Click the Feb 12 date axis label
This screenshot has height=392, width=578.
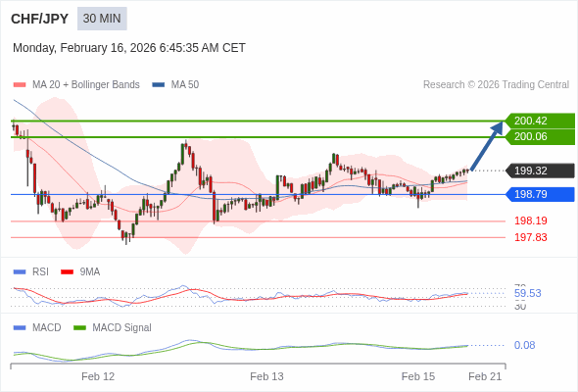[x=98, y=376]
